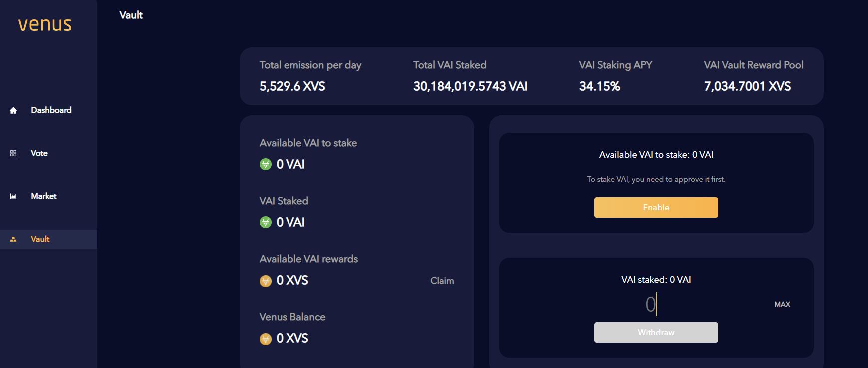Screen dimensions: 868x368
Task: Click the Dashboard home icon
Action: 13,110
